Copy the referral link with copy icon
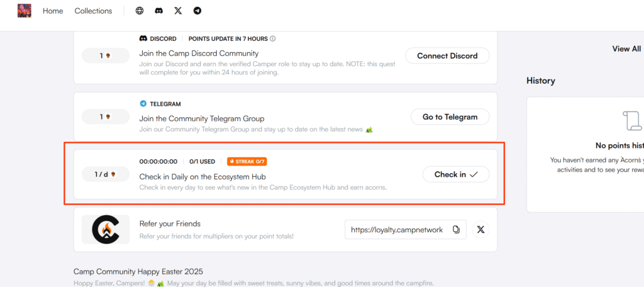The image size is (644, 287). click(456, 230)
